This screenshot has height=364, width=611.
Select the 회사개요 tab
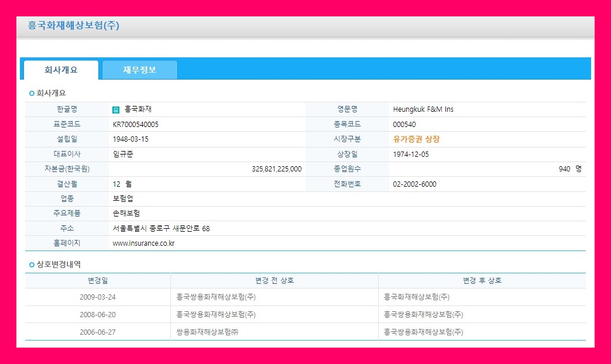[x=61, y=70]
